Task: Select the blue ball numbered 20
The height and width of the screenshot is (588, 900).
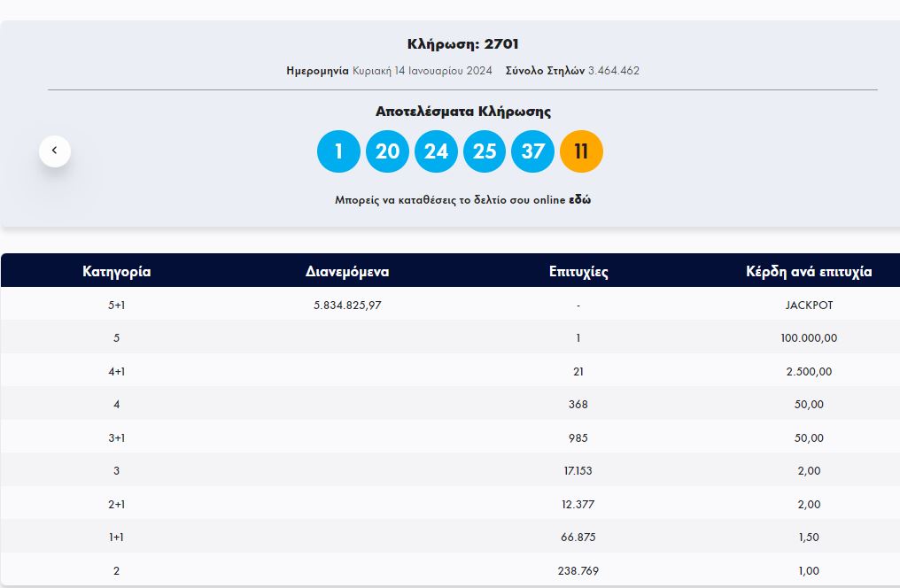Action: point(387,151)
